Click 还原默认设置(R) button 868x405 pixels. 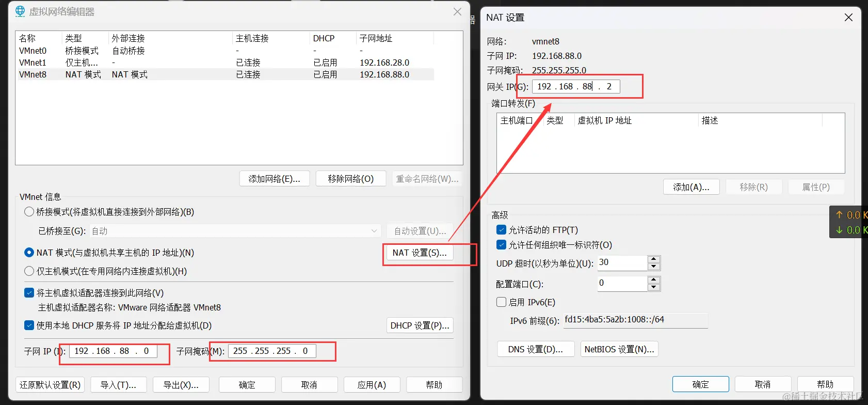[x=51, y=385]
